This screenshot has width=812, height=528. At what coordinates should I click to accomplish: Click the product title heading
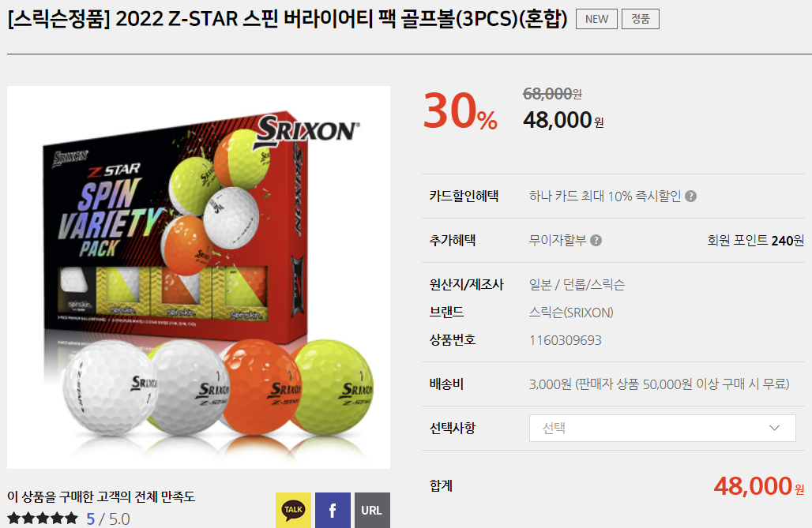click(x=288, y=19)
